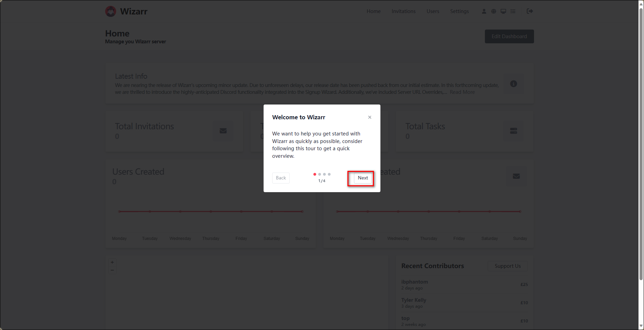Open the user account icon in navbar
Viewport: 644px width, 330px height.
tap(484, 11)
